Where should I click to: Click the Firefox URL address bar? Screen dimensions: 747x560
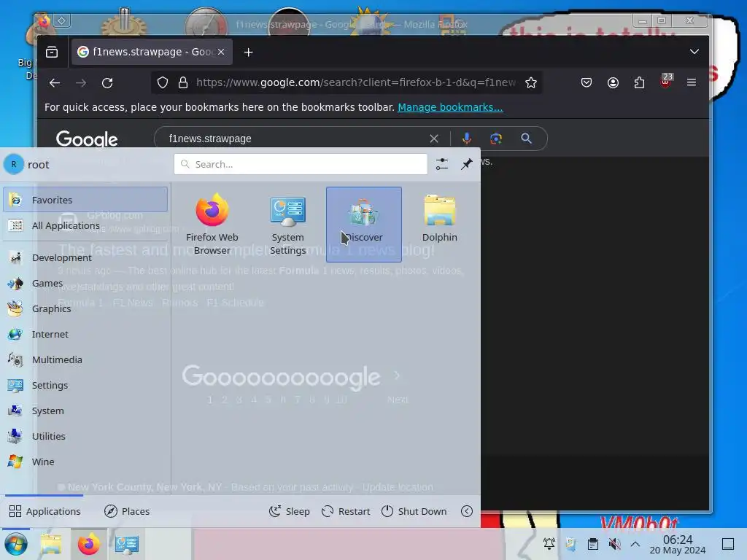(x=355, y=83)
